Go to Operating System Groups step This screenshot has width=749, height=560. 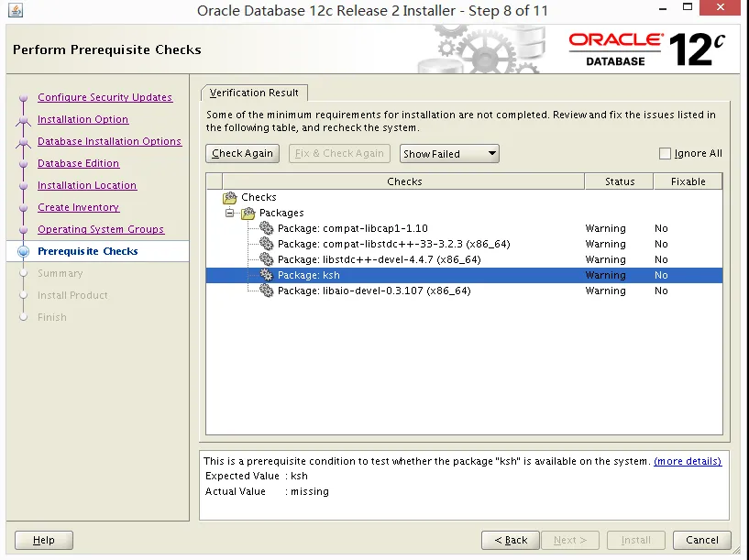pos(101,229)
